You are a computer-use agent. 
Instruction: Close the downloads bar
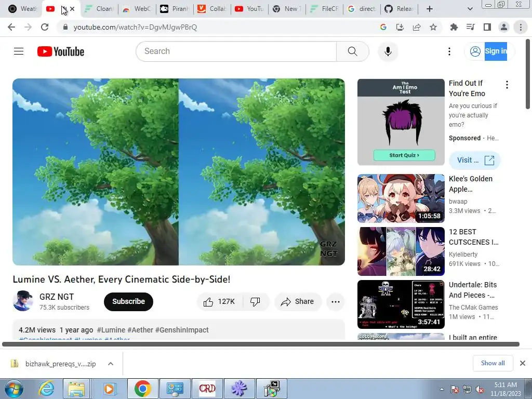(523, 363)
